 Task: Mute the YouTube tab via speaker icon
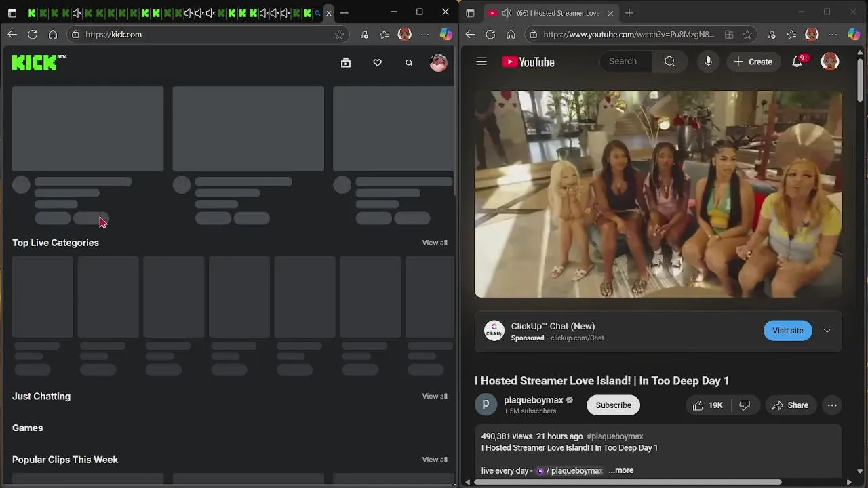506,13
